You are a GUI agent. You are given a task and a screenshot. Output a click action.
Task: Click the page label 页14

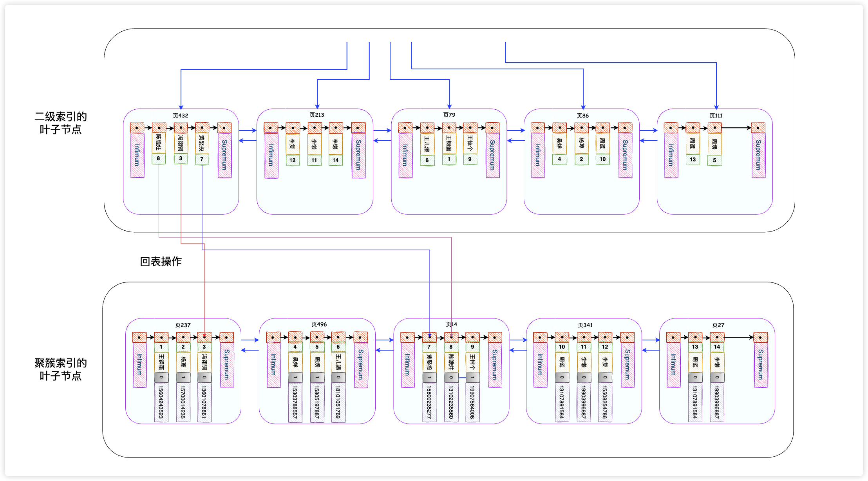click(452, 324)
